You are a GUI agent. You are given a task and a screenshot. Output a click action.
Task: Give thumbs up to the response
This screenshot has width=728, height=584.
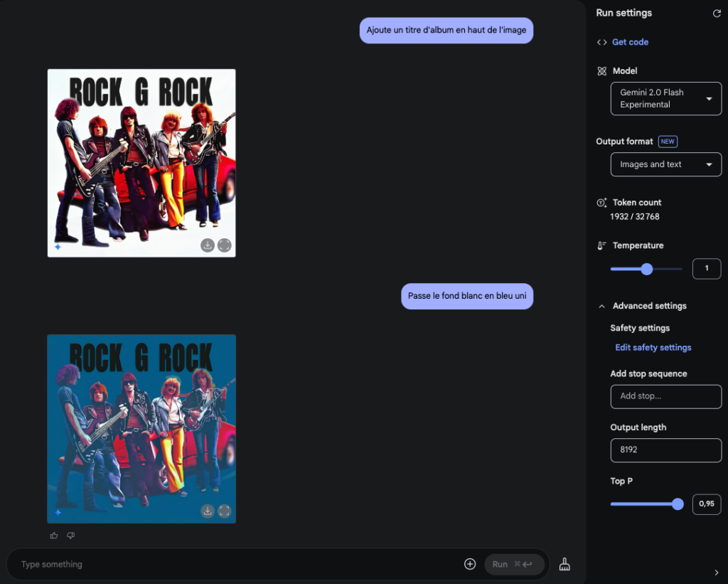[54, 536]
